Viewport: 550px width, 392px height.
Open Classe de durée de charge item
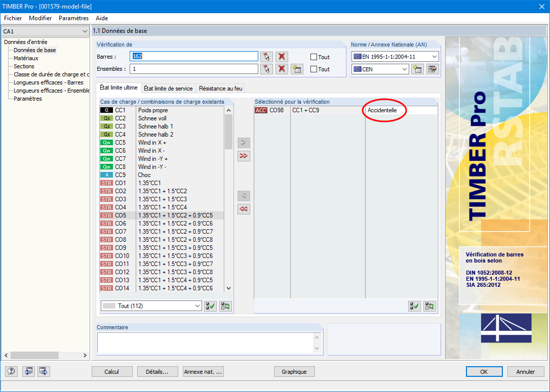[x=51, y=74]
